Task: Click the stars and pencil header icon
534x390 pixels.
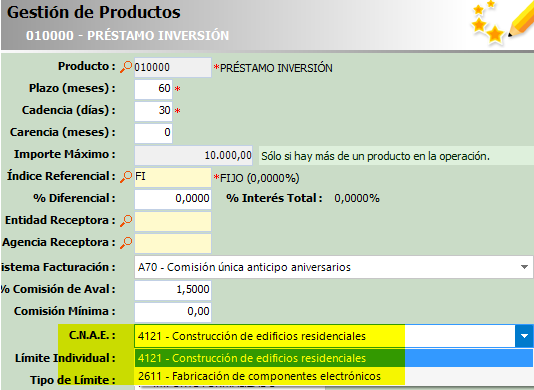Action: pyautogui.click(x=501, y=22)
